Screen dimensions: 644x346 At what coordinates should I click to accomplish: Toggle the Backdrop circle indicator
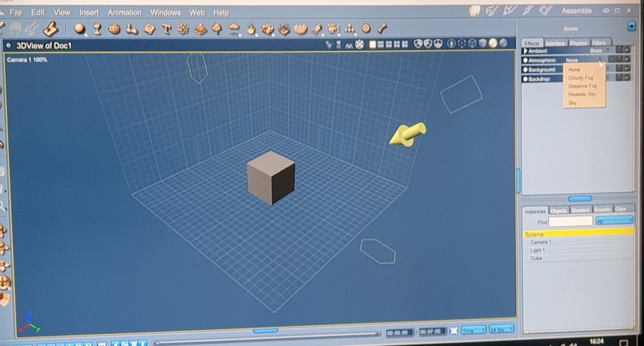tap(525, 79)
